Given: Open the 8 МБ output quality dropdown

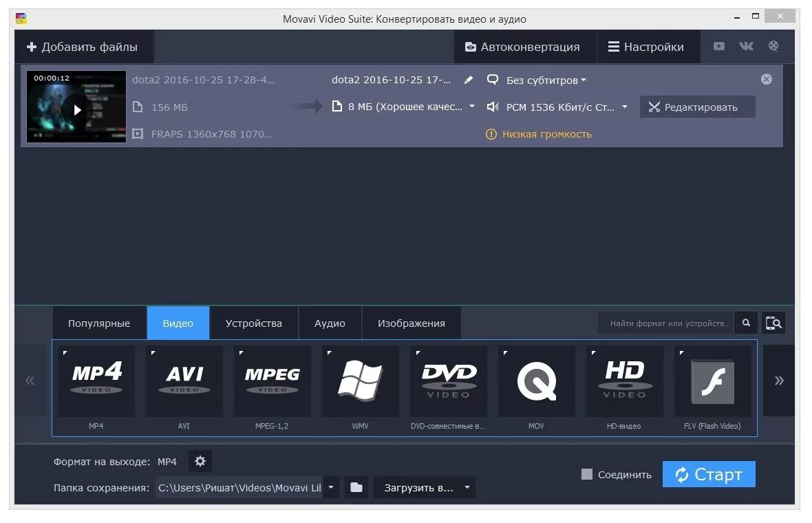Looking at the screenshot, I should (405, 107).
